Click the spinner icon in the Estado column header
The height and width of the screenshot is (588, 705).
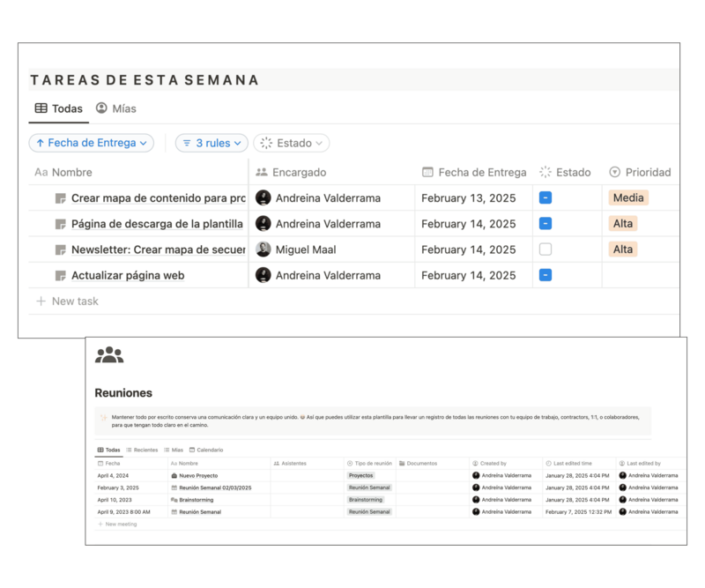point(545,172)
